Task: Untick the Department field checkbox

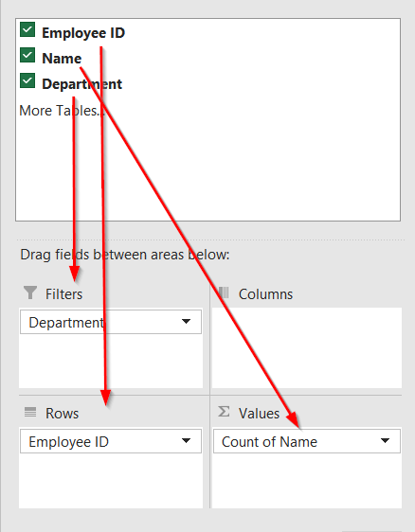Action: (x=27, y=80)
